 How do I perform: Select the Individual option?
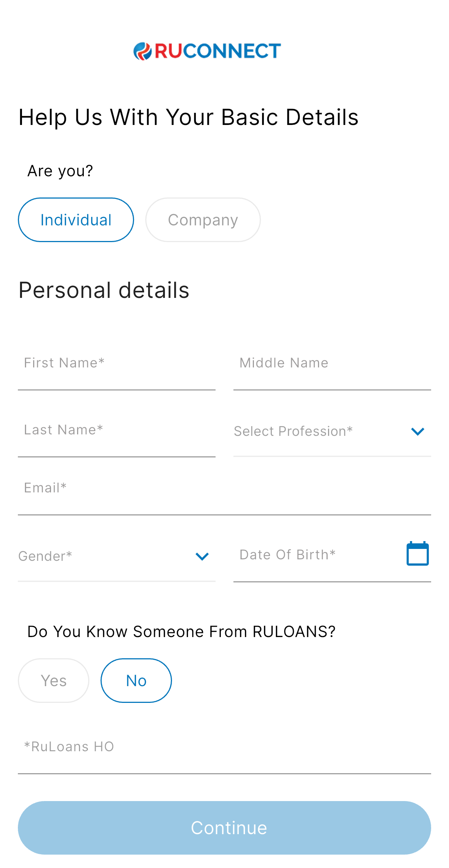pos(76,220)
